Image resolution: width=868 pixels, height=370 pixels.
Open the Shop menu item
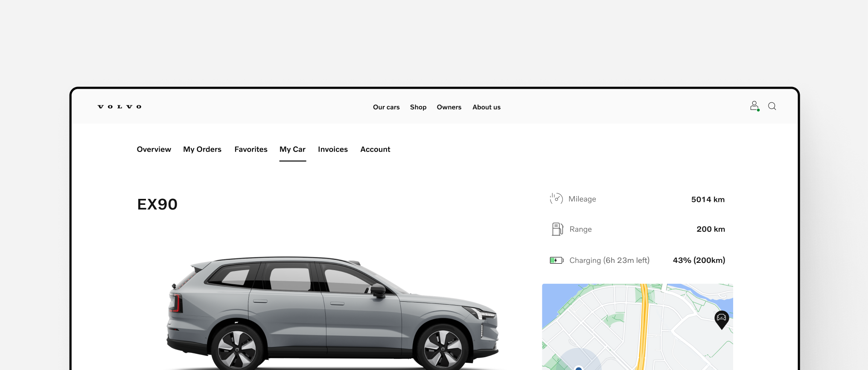(x=418, y=107)
